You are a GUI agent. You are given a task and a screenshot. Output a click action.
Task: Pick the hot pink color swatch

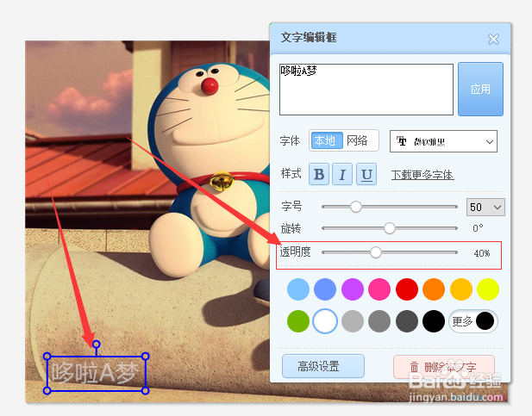coord(379,289)
